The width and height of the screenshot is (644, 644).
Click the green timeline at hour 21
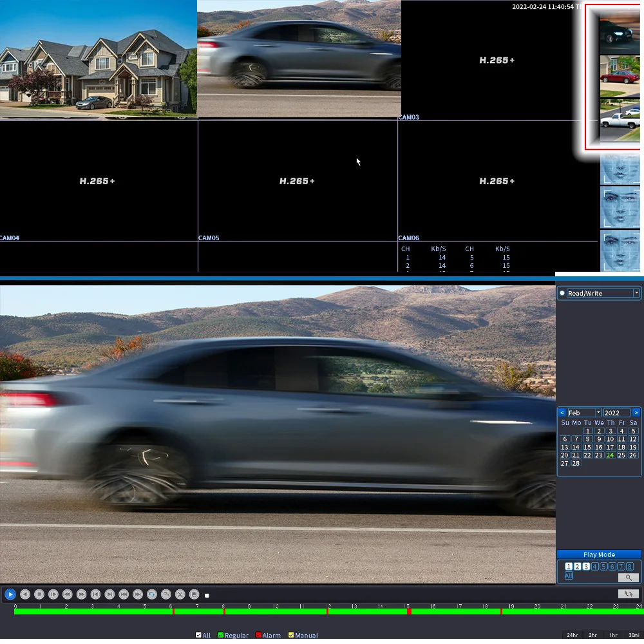coord(563,612)
